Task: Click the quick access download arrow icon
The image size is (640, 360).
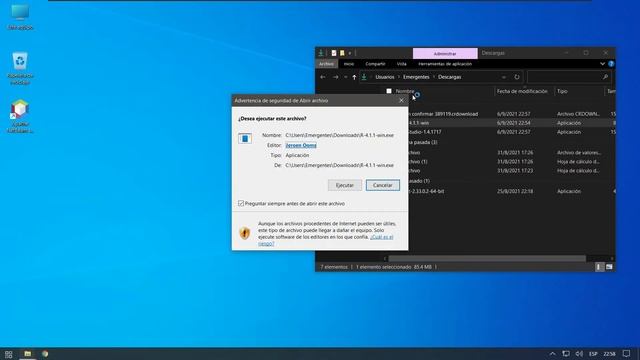Action: click(x=321, y=53)
